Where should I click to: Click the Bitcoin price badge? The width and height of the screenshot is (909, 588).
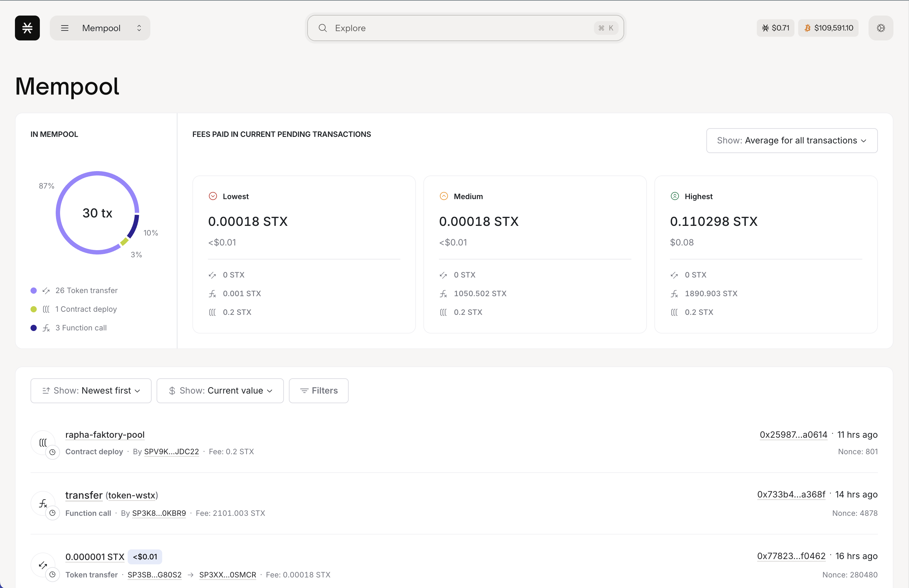click(x=828, y=28)
